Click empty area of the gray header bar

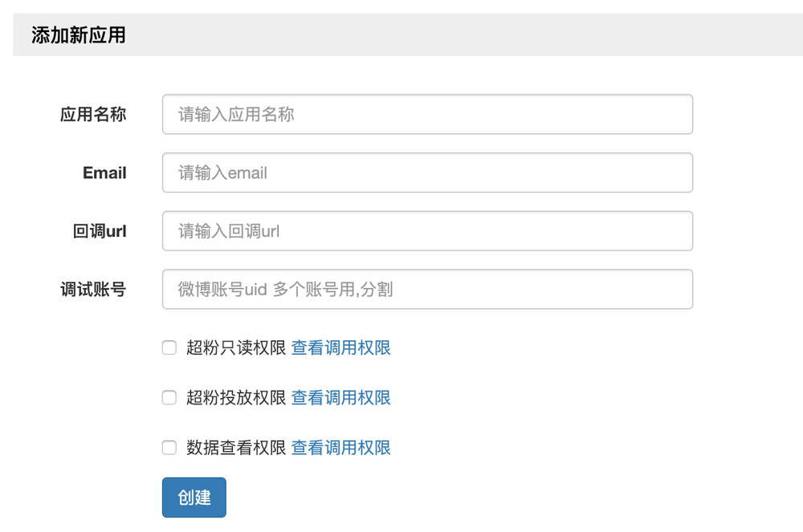click(x=482, y=35)
